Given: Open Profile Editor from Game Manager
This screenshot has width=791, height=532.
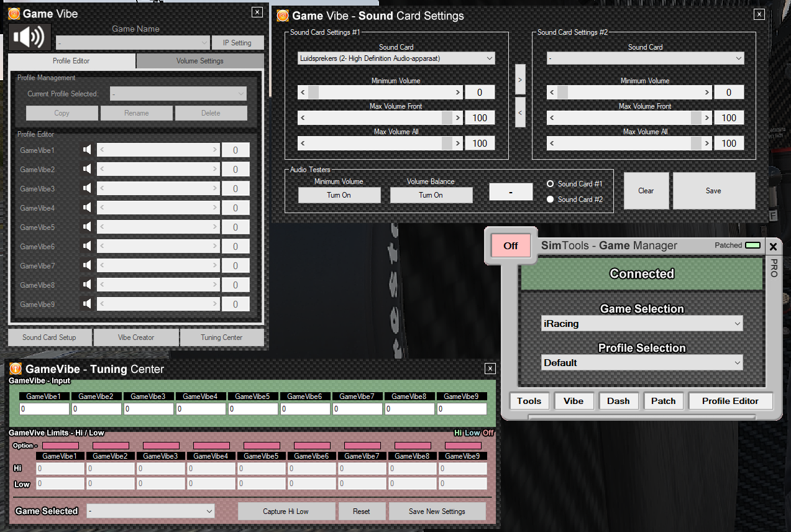Looking at the screenshot, I should point(731,401).
